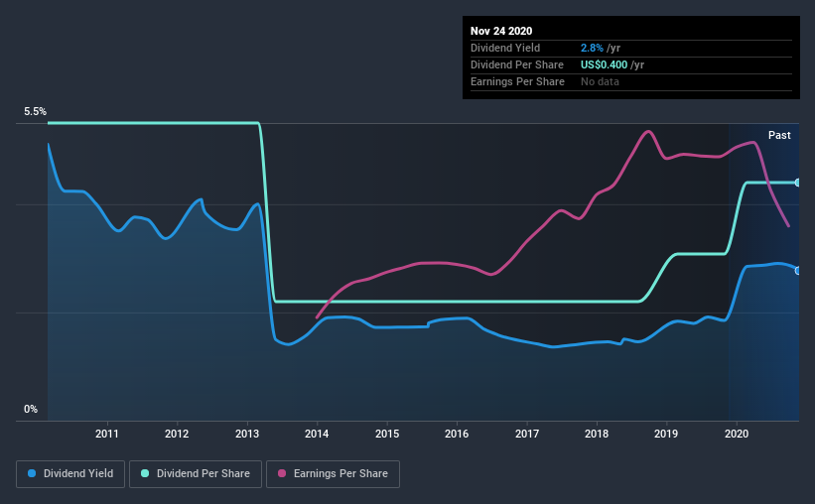Click the 2013 x-axis label
This screenshot has width=815, height=504.
pos(247,434)
